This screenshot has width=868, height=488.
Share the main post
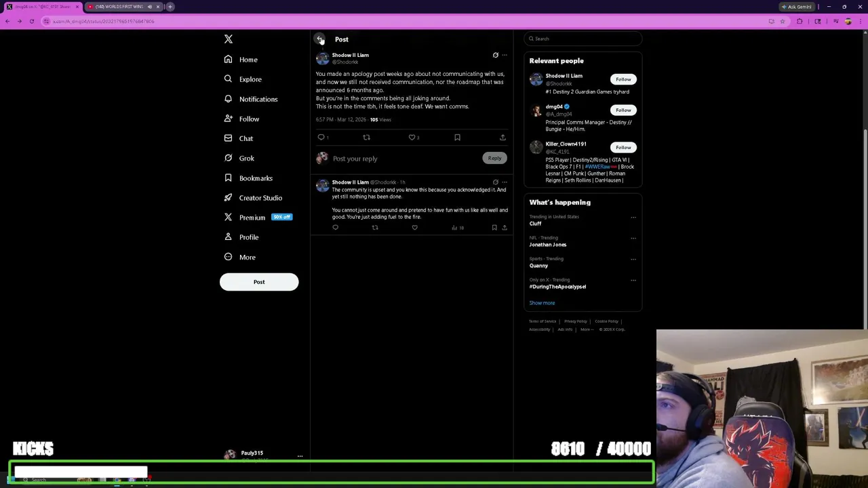pyautogui.click(x=502, y=138)
